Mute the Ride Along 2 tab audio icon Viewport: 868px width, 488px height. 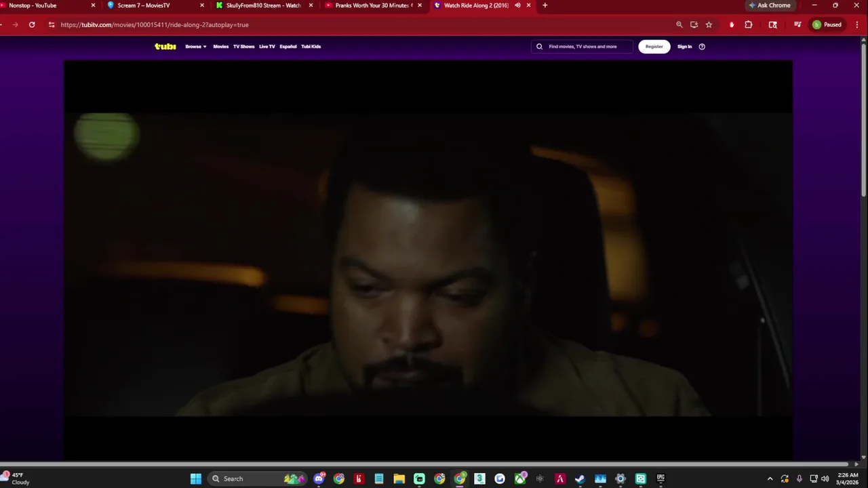tap(517, 5)
